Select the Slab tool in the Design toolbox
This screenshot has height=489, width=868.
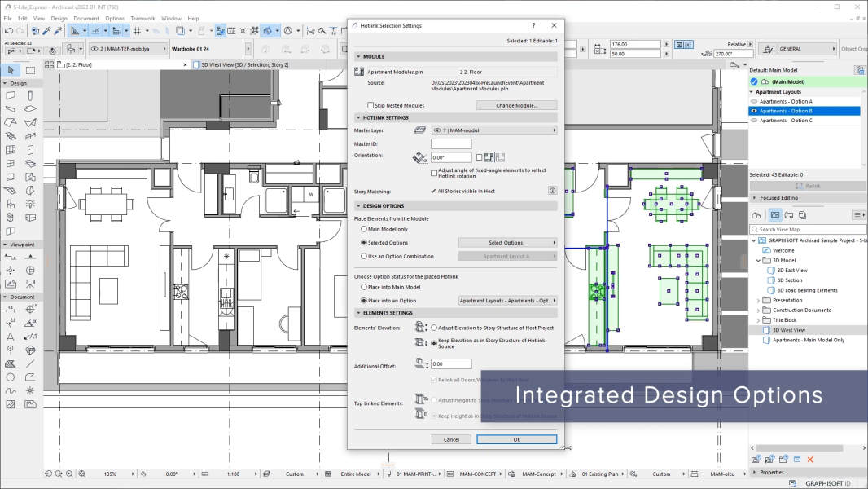coord(30,108)
